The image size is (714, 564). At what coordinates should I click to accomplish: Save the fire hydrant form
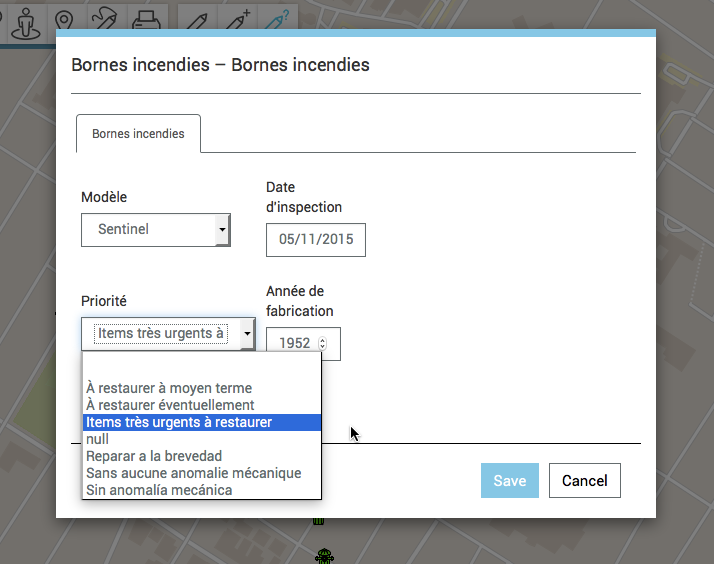[x=510, y=481]
